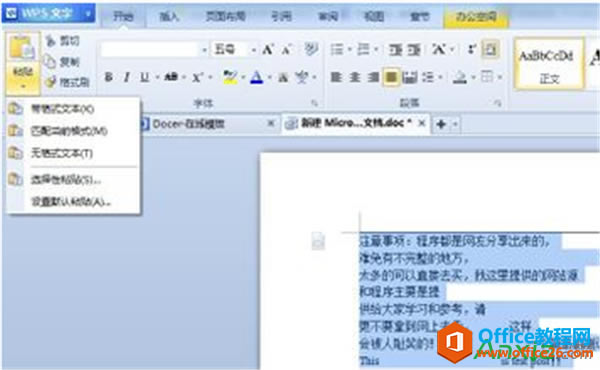This screenshot has height=370, width=600.
Task: Close the 新建 Micro...文档.doc tab
Action: click(x=422, y=123)
